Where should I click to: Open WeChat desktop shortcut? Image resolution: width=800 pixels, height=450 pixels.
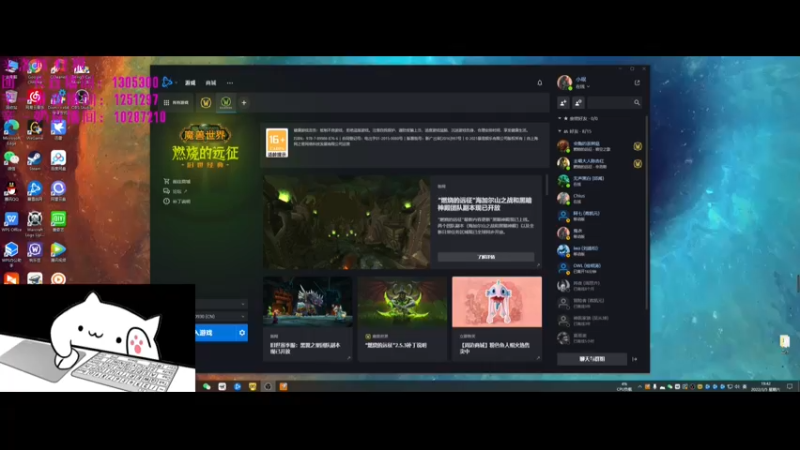click(x=11, y=161)
